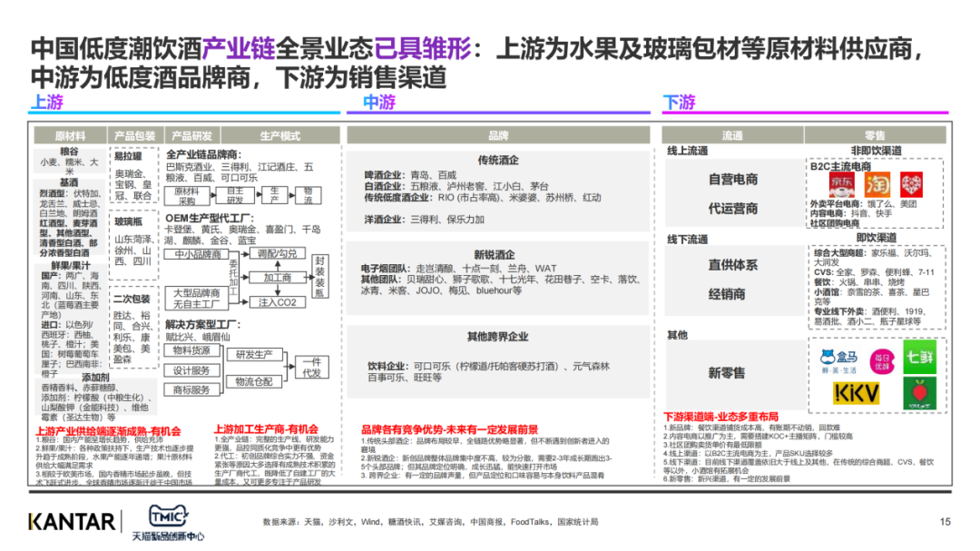The image size is (980, 551).
Task: Click the 全产业链品牌商 heading
Action: pos(204,154)
